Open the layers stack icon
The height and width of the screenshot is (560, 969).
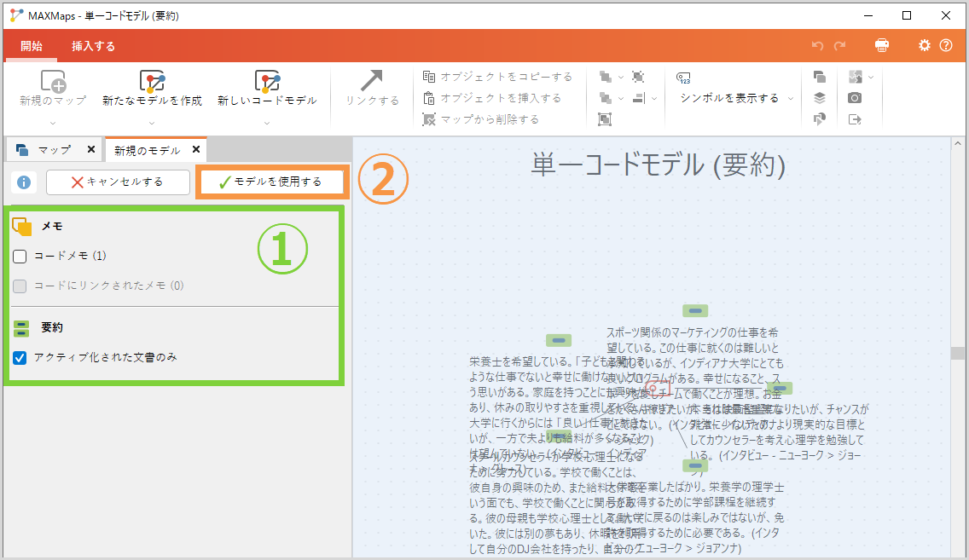tap(820, 98)
